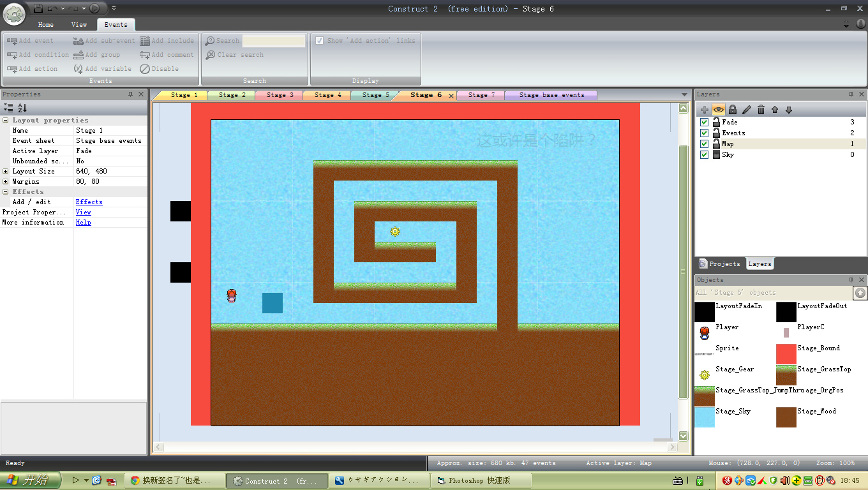Viewport: 868px width, 490px height.
Task: Delete layer using the trash icon
Action: 761,110
